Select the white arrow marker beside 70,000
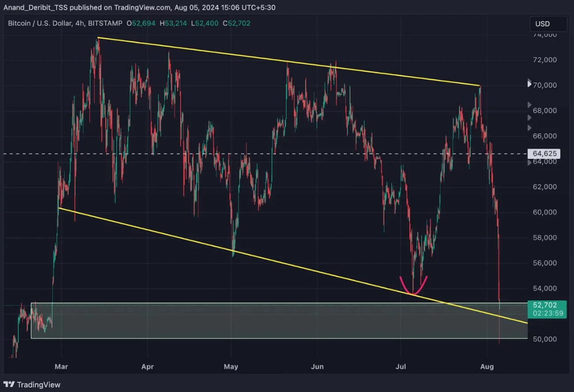 [530, 84]
